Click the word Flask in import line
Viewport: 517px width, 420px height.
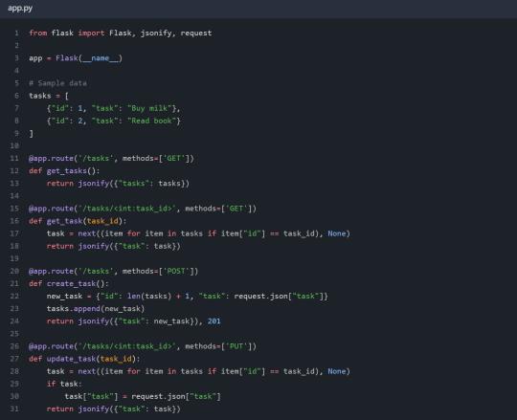(x=121, y=33)
